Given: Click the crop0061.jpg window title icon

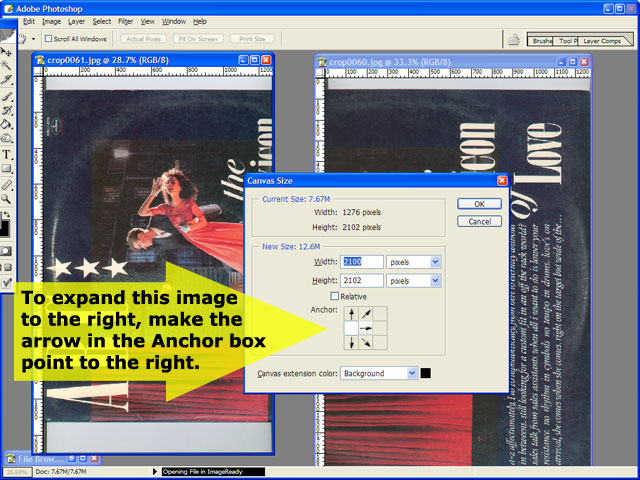Looking at the screenshot, I should pyautogui.click(x=40, y=60).
